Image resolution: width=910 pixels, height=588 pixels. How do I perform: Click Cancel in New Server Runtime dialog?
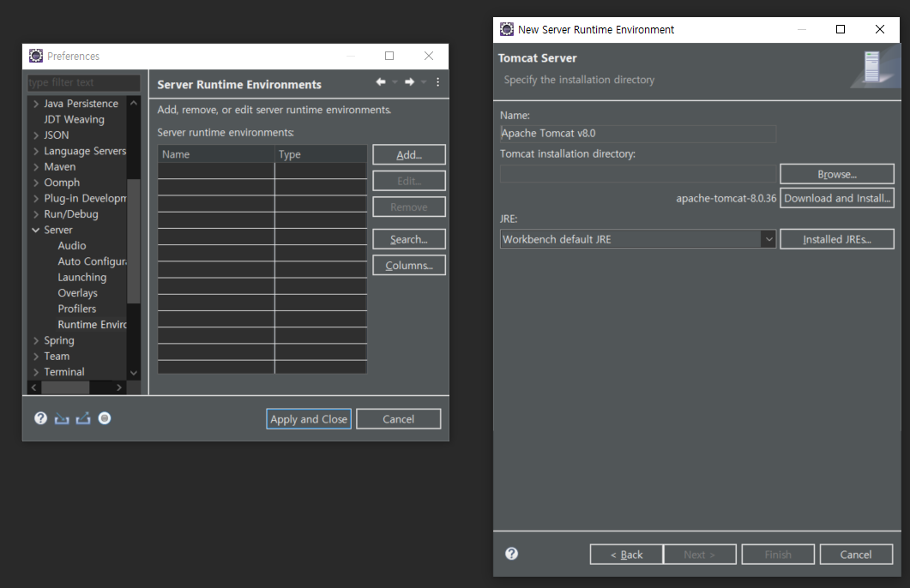[x=856, y=555]
